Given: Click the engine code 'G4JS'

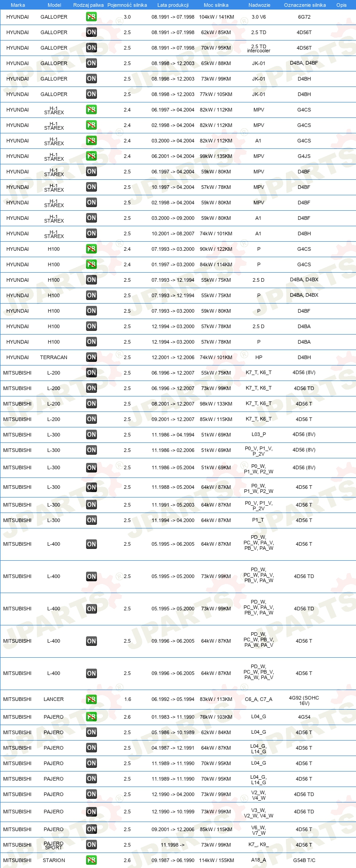Looking at the screenshot, I should [304, 156].
